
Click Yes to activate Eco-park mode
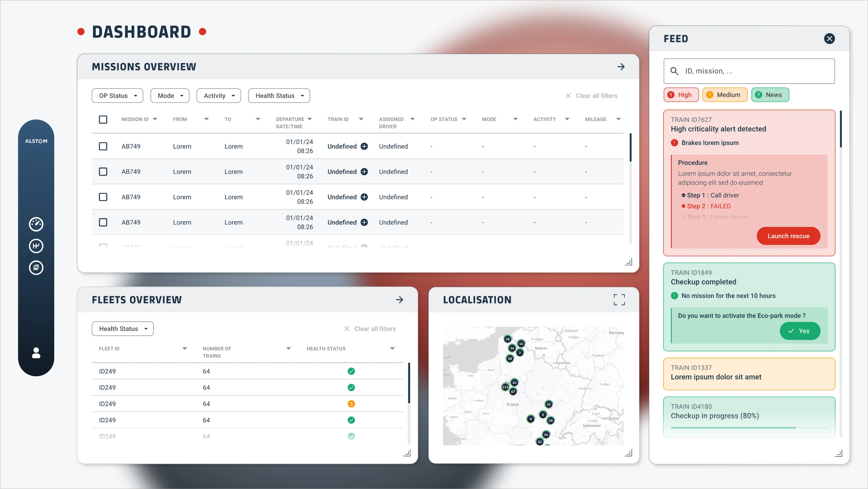point(799,331)
